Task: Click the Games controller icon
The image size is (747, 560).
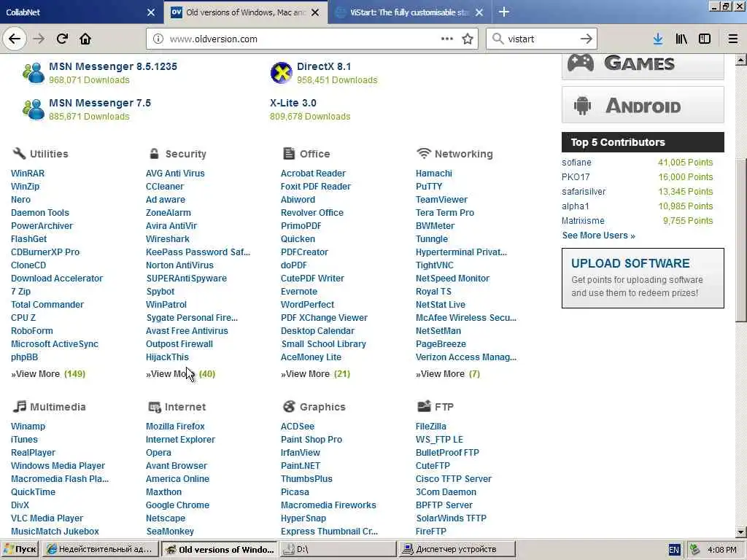Action: (580, 63)
